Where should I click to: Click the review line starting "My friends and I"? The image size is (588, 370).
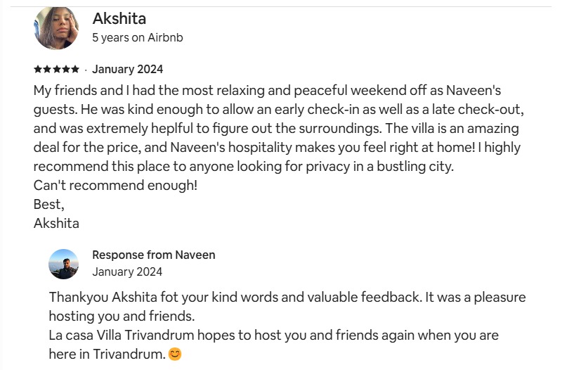pos(267,91)
